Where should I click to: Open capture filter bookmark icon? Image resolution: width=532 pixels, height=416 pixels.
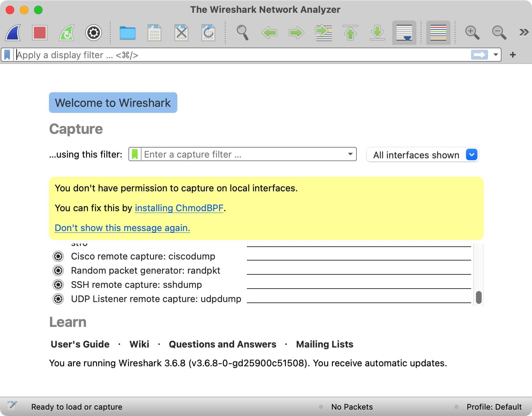point(135,154)
